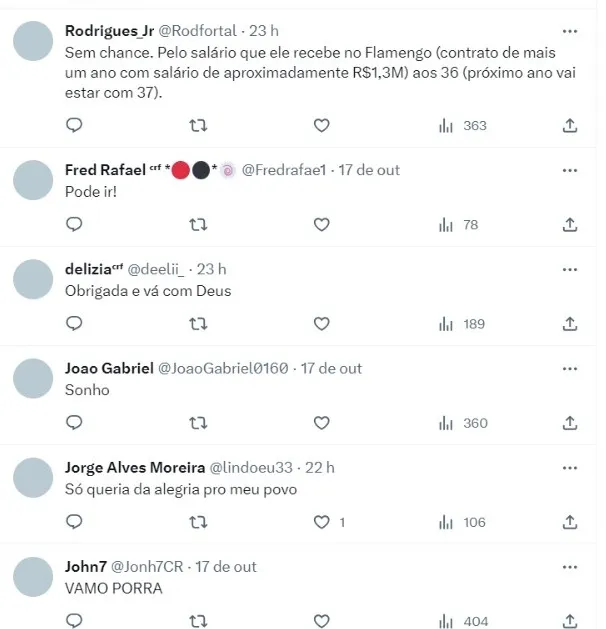
Task: Like delizia's "Obrigada e vá com Deus" tweet
Action: point(321,324)
